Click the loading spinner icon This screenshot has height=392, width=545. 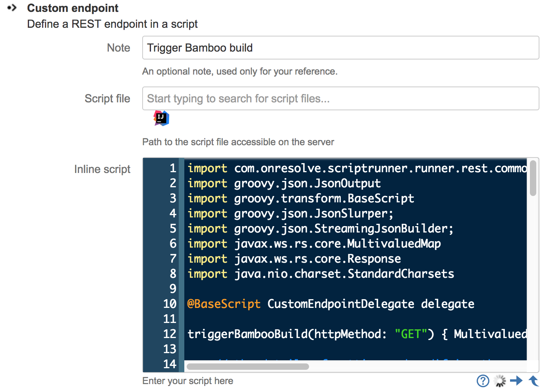point(500,381)
